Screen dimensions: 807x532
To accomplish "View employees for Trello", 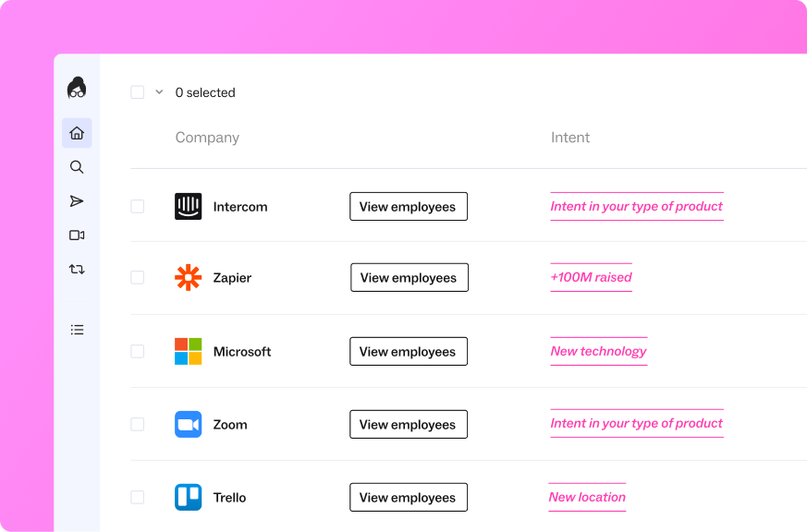I will (408, 498).
